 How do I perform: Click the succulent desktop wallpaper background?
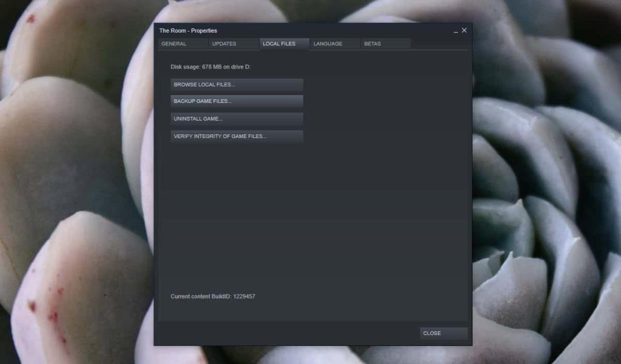click(x=73, y=182)
